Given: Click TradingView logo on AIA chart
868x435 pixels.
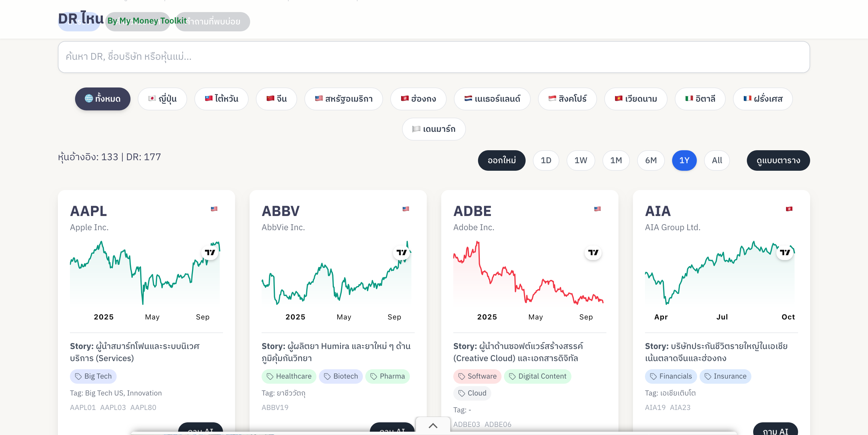Looking at the screenshot, I should (x=785, y=252).
